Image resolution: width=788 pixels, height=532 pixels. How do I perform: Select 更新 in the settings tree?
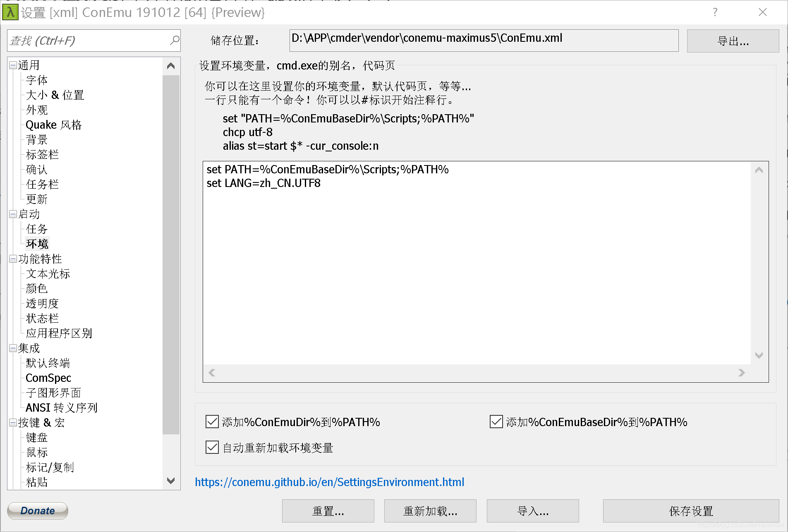coord(37,199)
